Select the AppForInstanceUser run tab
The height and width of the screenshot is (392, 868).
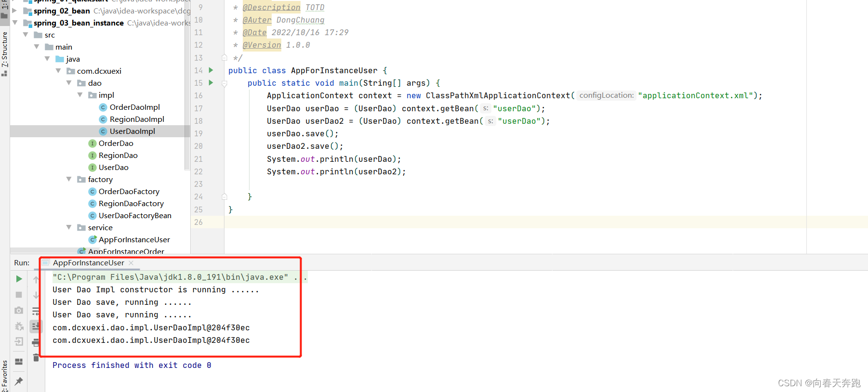(x=89, y=263)
